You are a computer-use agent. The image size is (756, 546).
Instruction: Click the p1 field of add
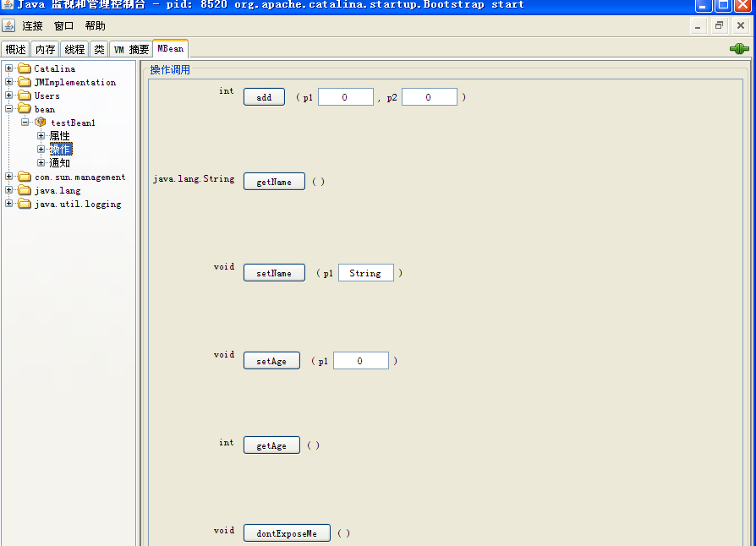coord(346,97)
